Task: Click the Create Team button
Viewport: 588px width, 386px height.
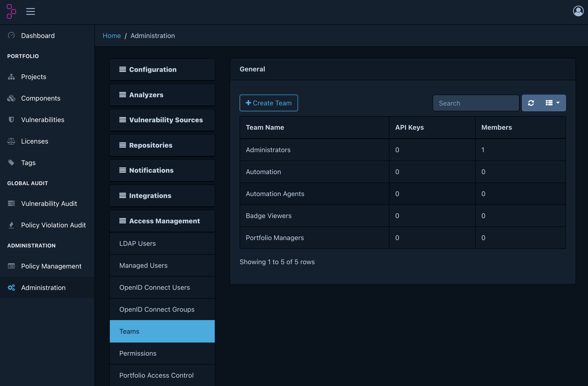Action: [268, 103]
